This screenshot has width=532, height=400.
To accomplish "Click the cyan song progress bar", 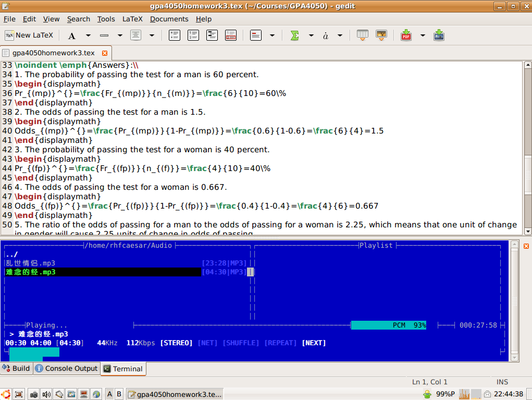I will coord(34,353).
